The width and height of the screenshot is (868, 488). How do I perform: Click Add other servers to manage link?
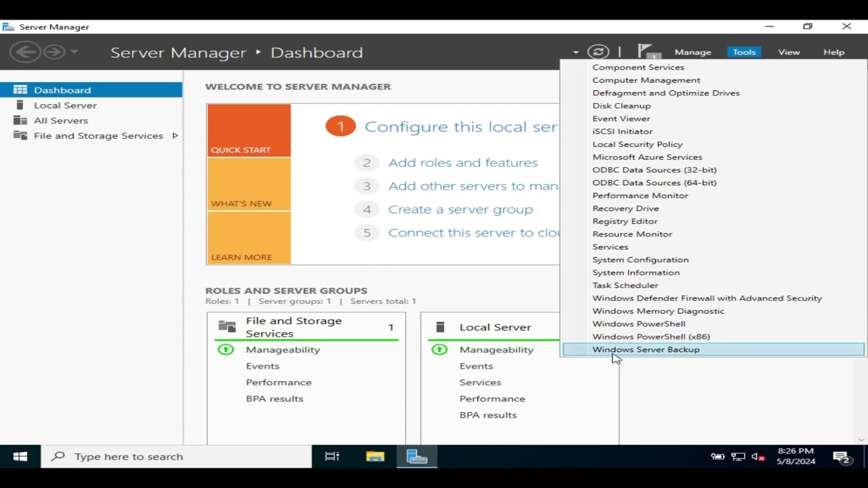coord(473,186)
